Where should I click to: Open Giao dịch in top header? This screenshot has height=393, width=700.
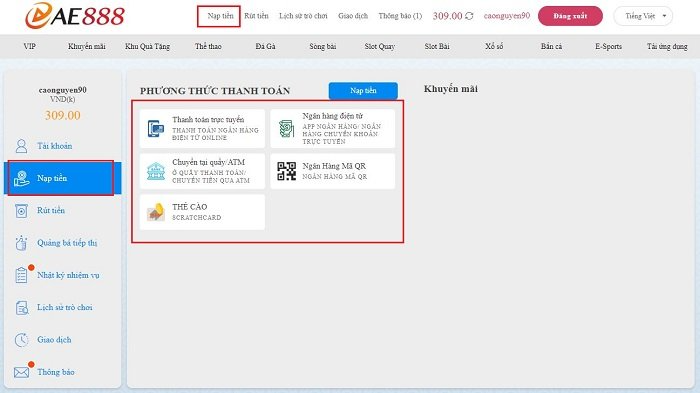[x=353, y=16]
